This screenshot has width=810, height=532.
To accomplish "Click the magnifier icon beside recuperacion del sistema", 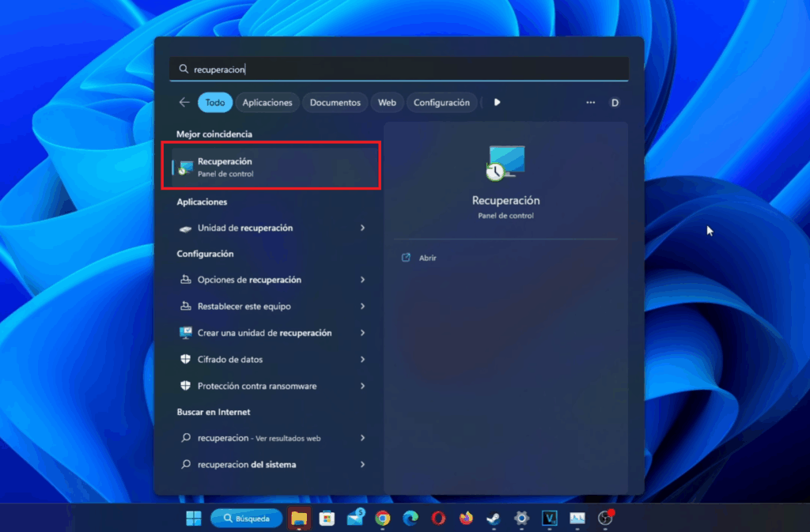I will click(x=185, y=464).
